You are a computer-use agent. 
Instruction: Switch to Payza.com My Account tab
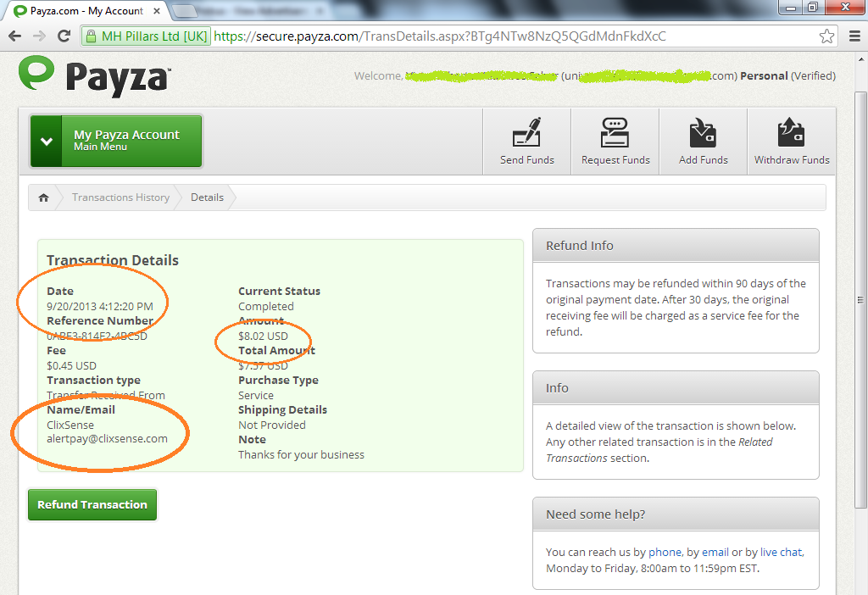coord(86,11)
